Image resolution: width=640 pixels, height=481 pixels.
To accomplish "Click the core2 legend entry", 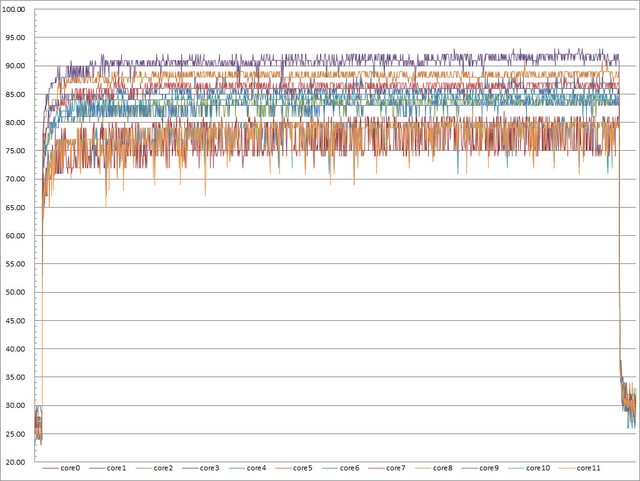I will point(163,468).
